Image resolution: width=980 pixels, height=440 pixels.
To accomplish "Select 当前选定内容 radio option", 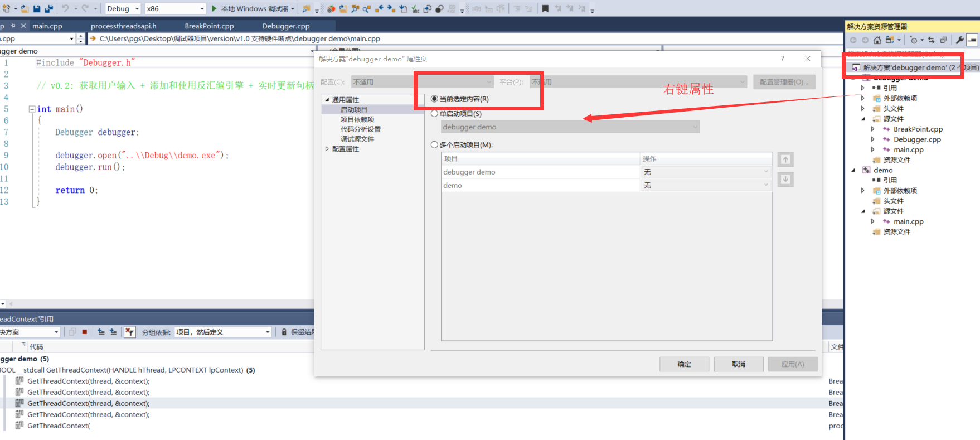I will (435, 99).
